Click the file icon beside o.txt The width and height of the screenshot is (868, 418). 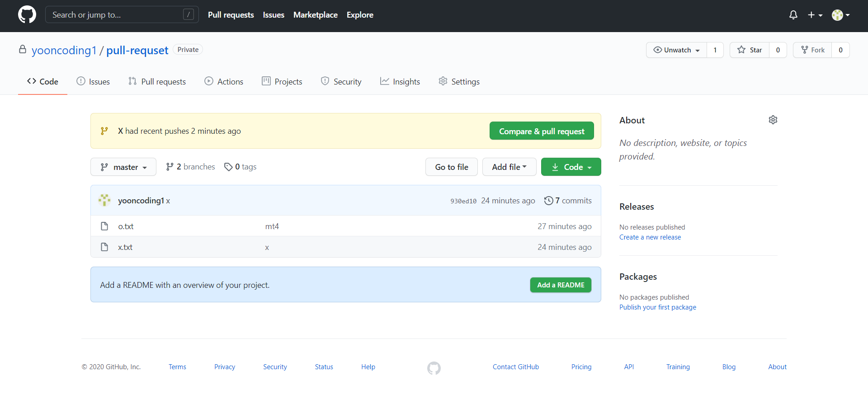tap(104, 226)
